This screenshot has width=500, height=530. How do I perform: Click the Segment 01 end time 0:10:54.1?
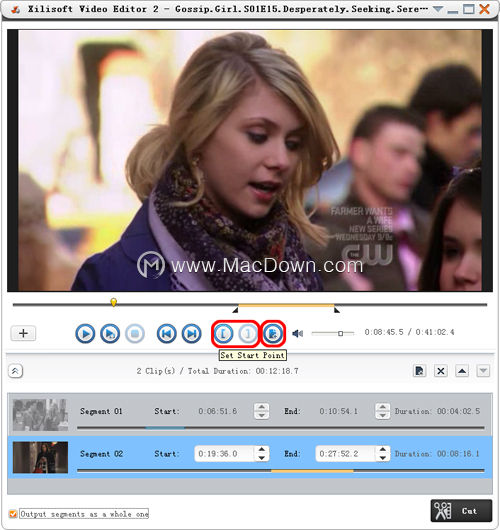(x=339, y=411)
